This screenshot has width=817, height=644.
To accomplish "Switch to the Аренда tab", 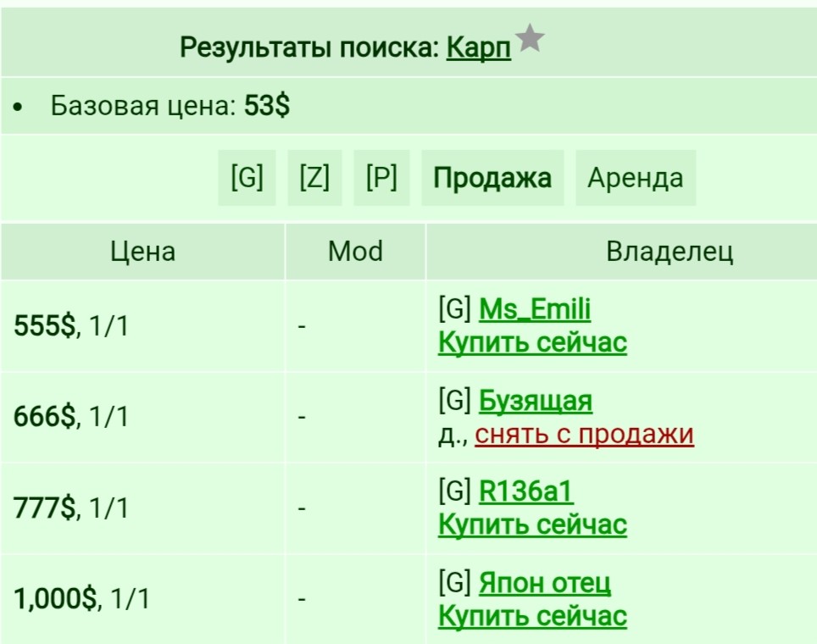I will pos(636,178).
